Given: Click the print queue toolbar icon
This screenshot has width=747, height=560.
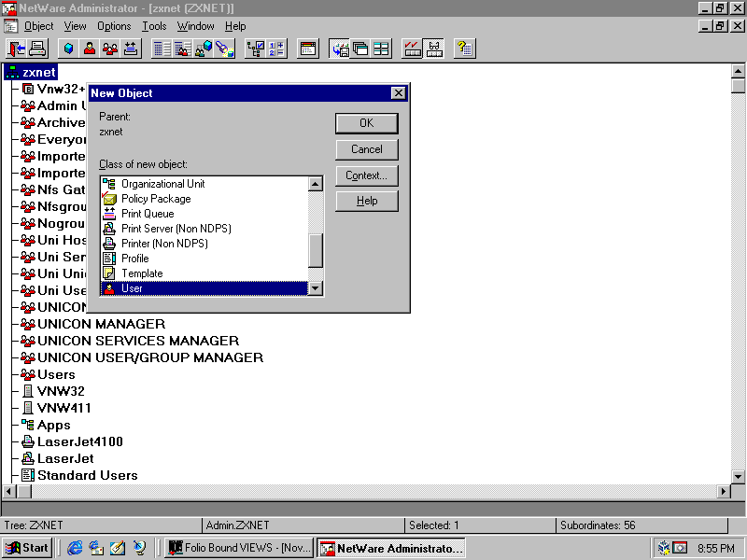Looking at the screenshot, I should click(x=131, y=49).
